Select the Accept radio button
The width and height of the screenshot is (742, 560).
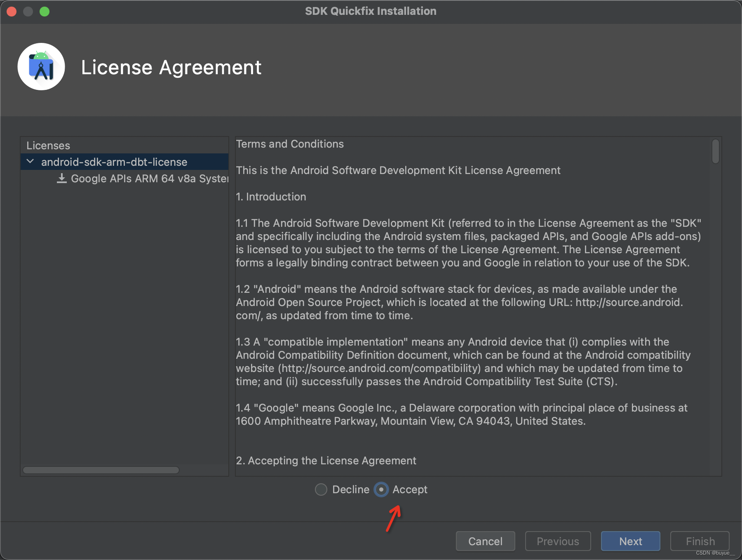[381, 489]
